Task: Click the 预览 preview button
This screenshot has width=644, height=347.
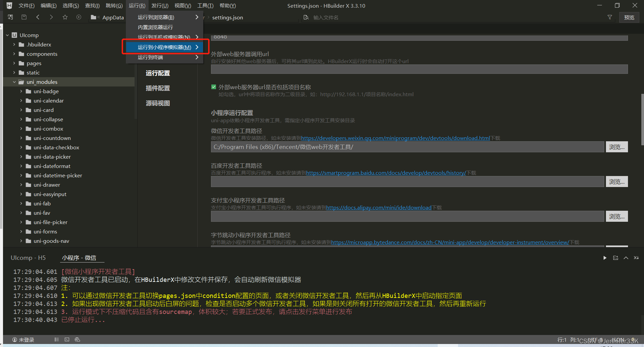Action: coord(629,17)
